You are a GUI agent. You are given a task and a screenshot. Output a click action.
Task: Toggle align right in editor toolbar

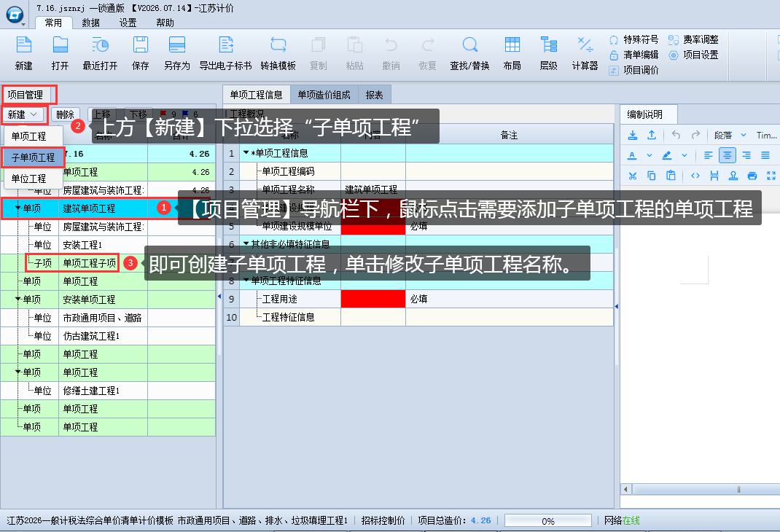tap(746, 156)
